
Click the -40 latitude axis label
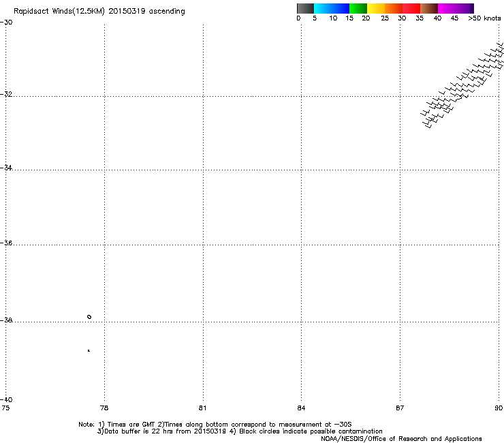click(6, 399)
